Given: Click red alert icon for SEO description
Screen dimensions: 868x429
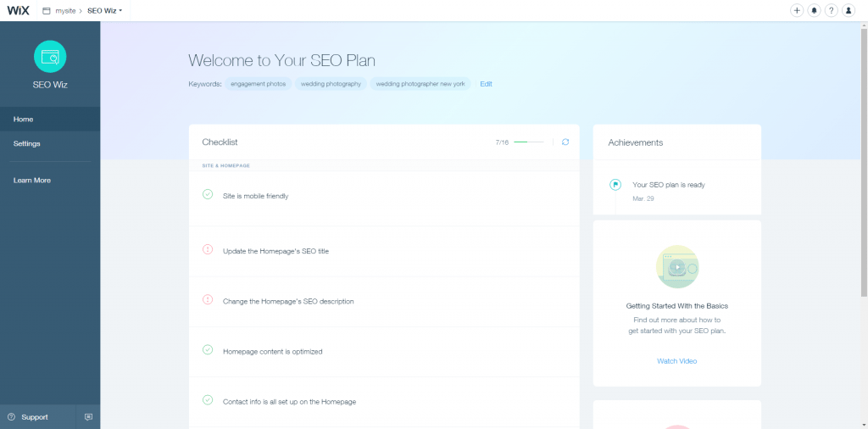Looking at the screenshot, I should click(208, 299).
